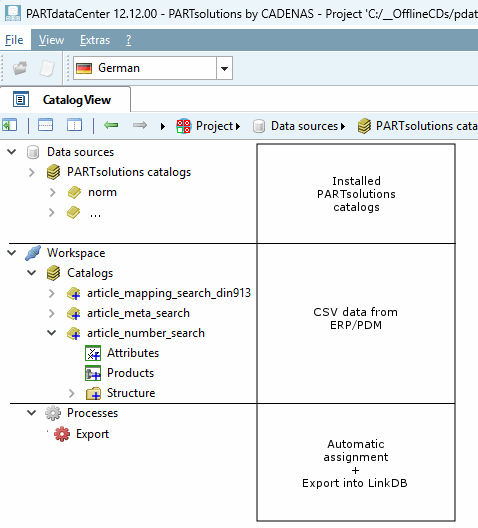The width and height of the screenshot is (478, 528).
Task: Click the green back arrow
Action: tap(111, 125)
